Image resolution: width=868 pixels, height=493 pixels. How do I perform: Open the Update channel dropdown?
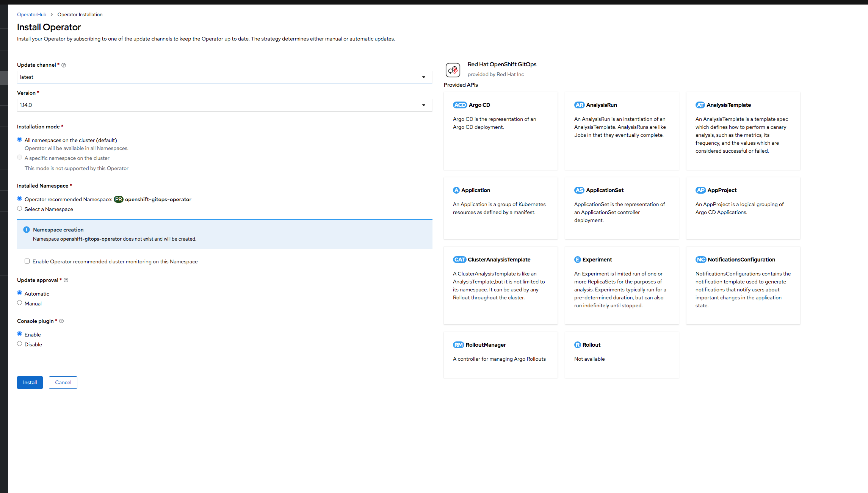tap(224, 77)
